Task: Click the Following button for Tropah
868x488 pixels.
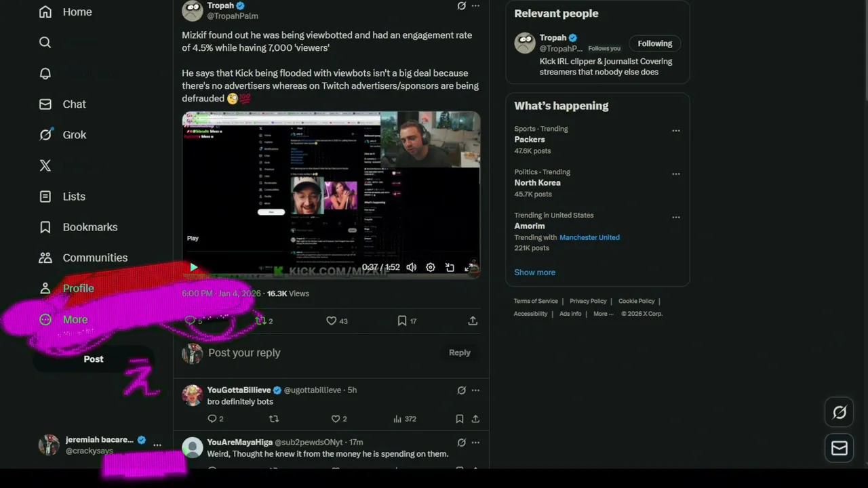Action: pos(654,43)
